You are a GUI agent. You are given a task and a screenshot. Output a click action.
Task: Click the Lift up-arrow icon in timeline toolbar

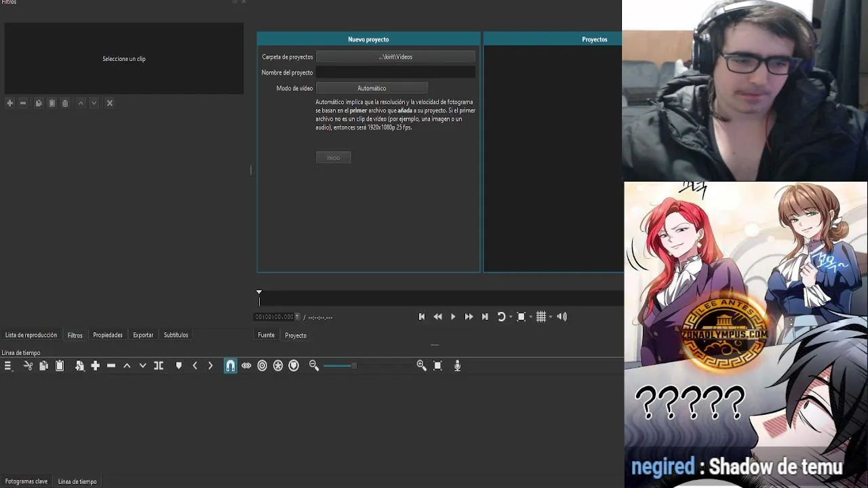tap(127, 366)
